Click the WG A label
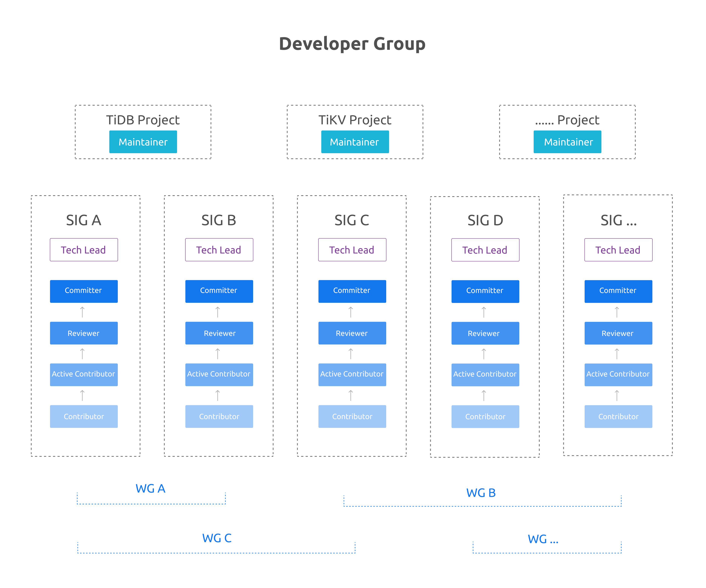Viewport: 706px width, 588px height. point(150,488)
